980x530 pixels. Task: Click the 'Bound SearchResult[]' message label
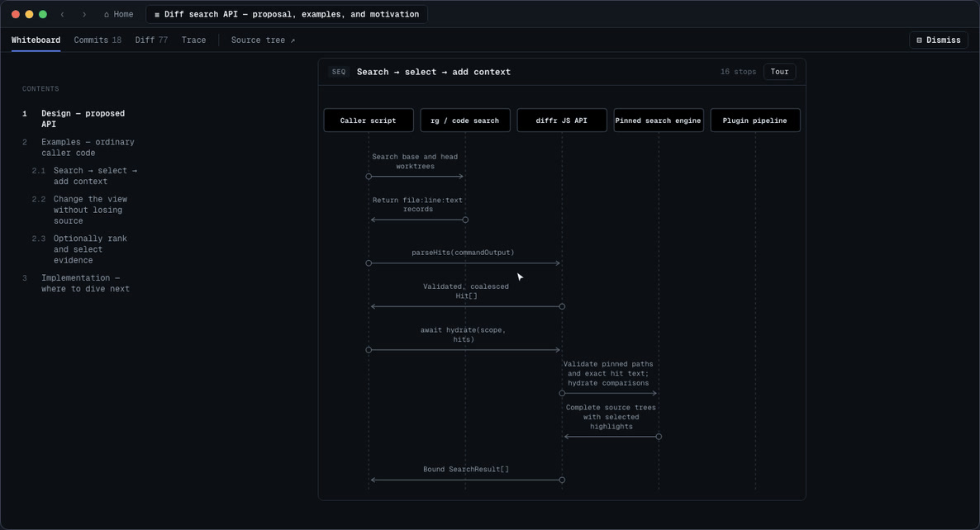pos(466,470)
